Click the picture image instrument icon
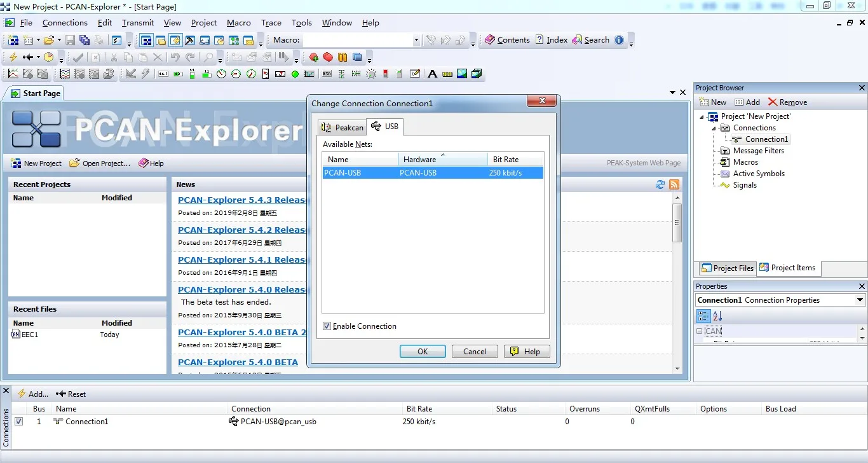Image resolution: width=868 pixels, height=463 pixels. coord(462,74)
